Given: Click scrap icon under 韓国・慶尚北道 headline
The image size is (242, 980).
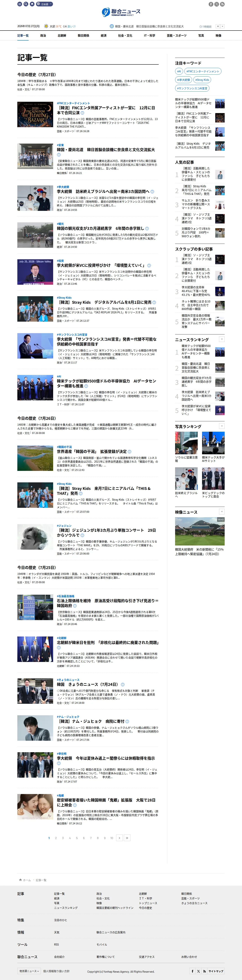Looking at the screenshot, I should point(59,155).
